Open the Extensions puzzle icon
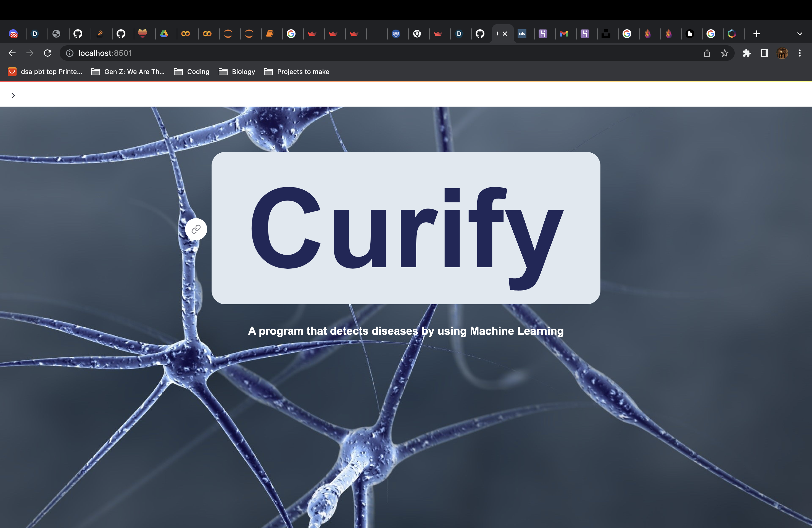The image size is (812, 528). click(747, 53)
